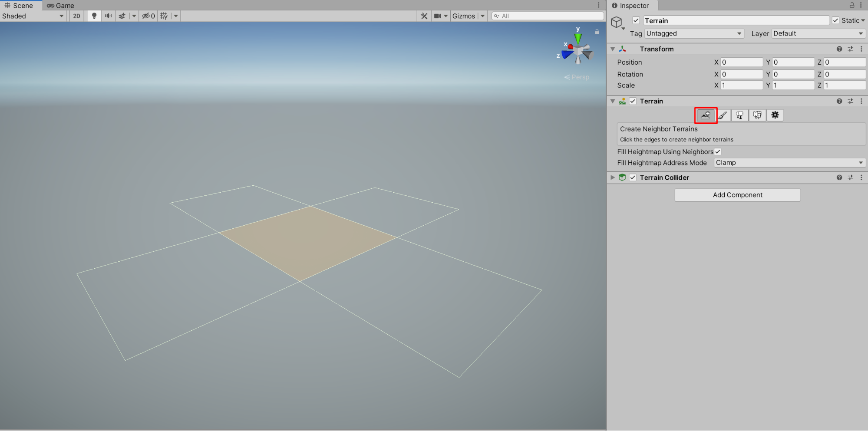Click the Add Component button
This screenshot has height=431, width=868.
[x=737, y=194]
